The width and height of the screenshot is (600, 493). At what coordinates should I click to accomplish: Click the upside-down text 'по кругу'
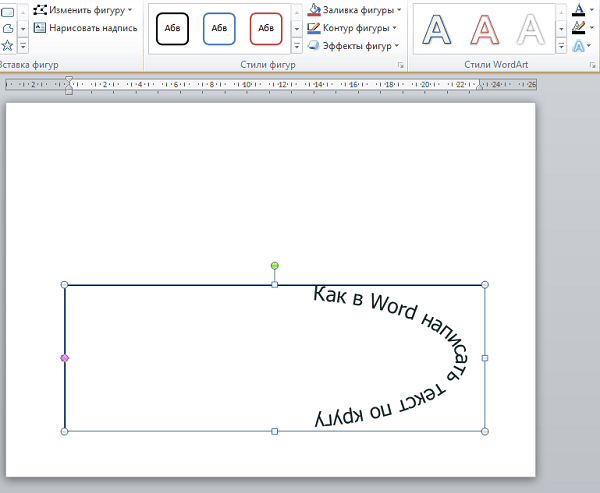[354, 415]
